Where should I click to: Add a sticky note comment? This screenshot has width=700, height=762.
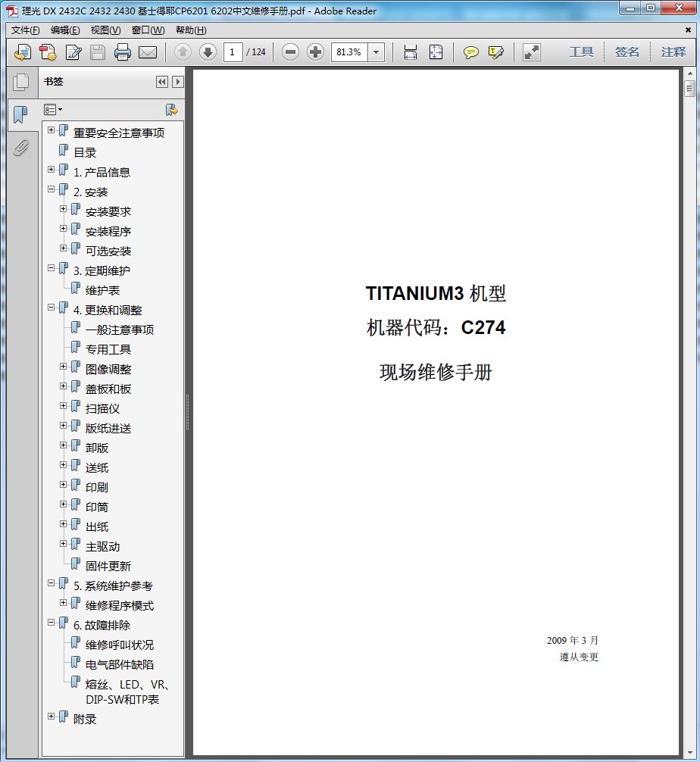coord(471,52)
